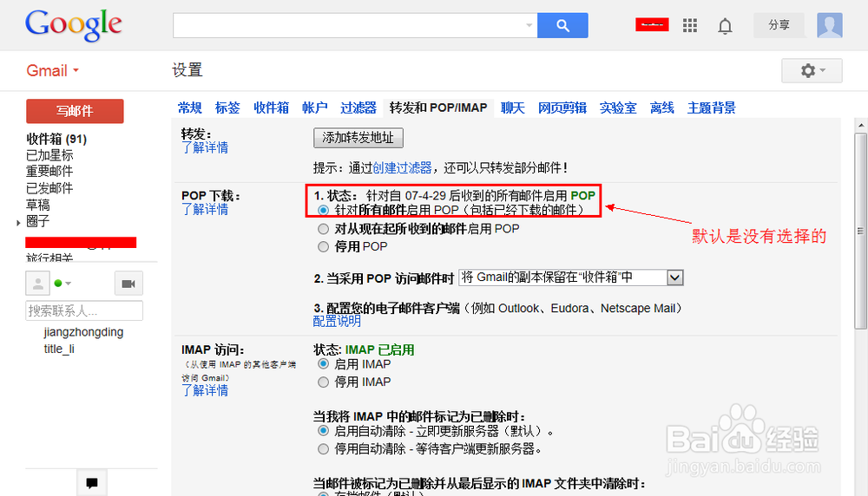The height and width of the screenshot is (496, 868).
Task: Open the 过滤器 settings tab
Action: [358, 108]
